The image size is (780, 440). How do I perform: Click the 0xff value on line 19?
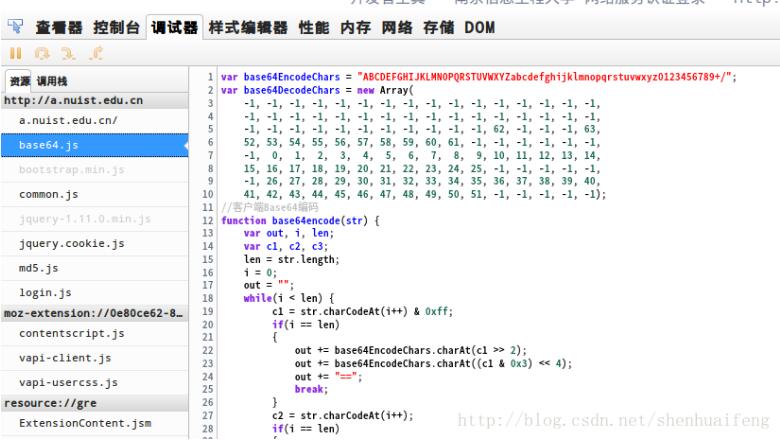(x=436, y=311)
